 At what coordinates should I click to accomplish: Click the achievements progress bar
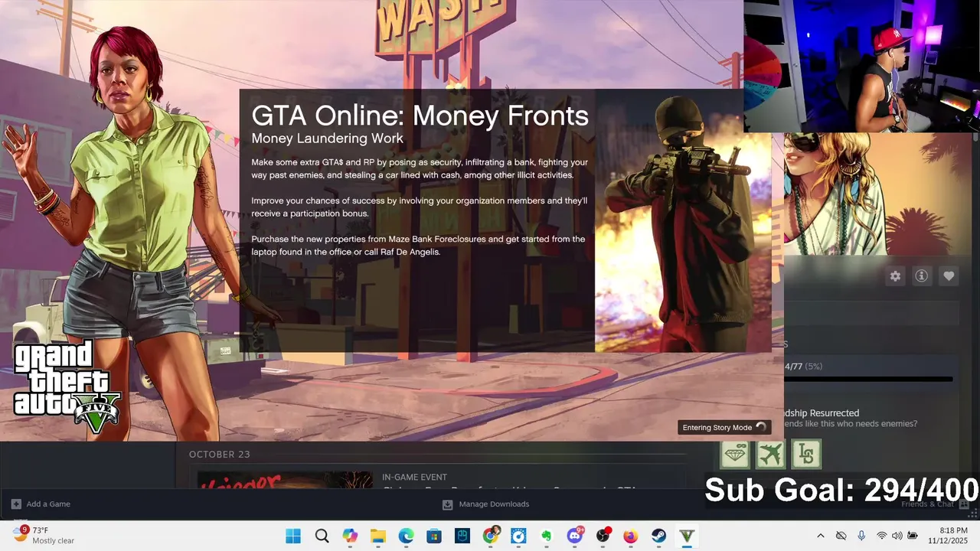pyautogui.click(x=868, y=379)
